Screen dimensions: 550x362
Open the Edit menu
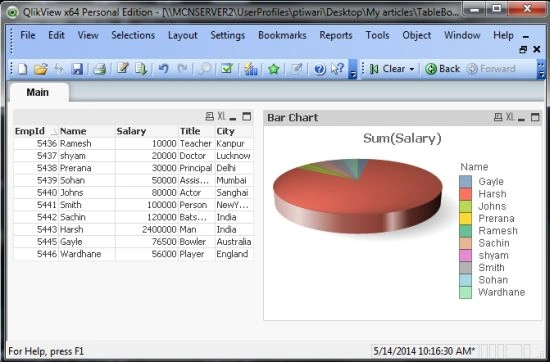[56, 35]
